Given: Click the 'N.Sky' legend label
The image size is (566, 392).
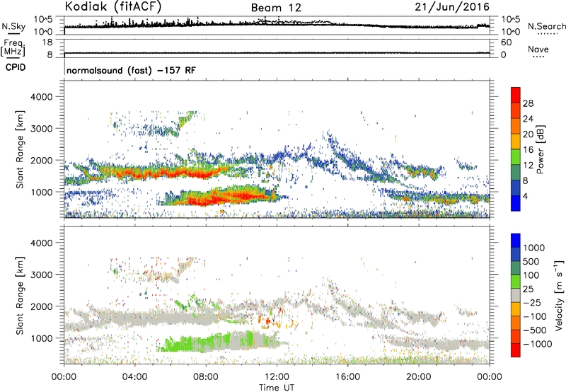Looking at the screenshot, I should 13,26.
